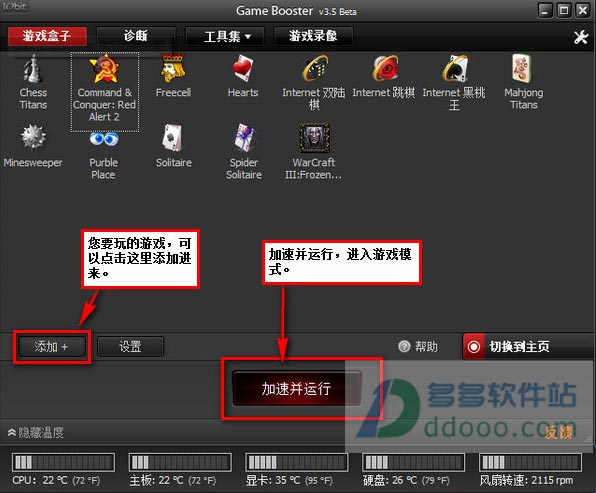Viewport: 596px width, 493px height.
Task: Open the 游戏录像 tab
Action: coord(314,36)
